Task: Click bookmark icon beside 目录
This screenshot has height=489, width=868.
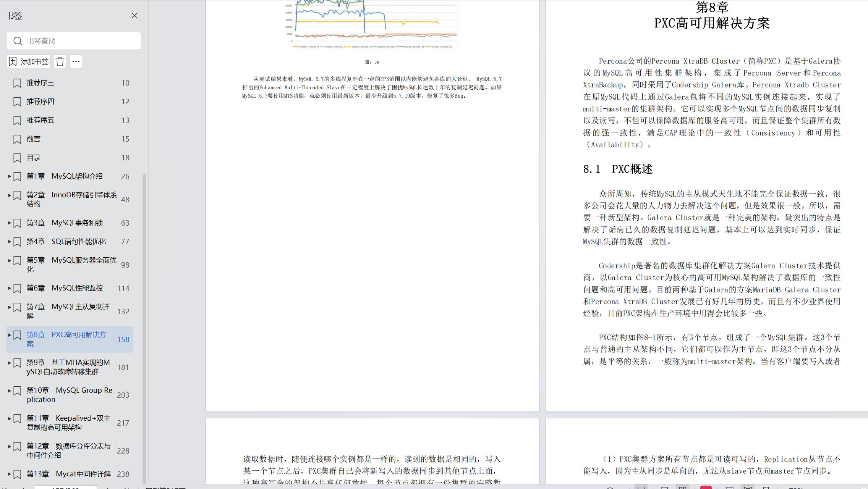Action: coord(17,158)
